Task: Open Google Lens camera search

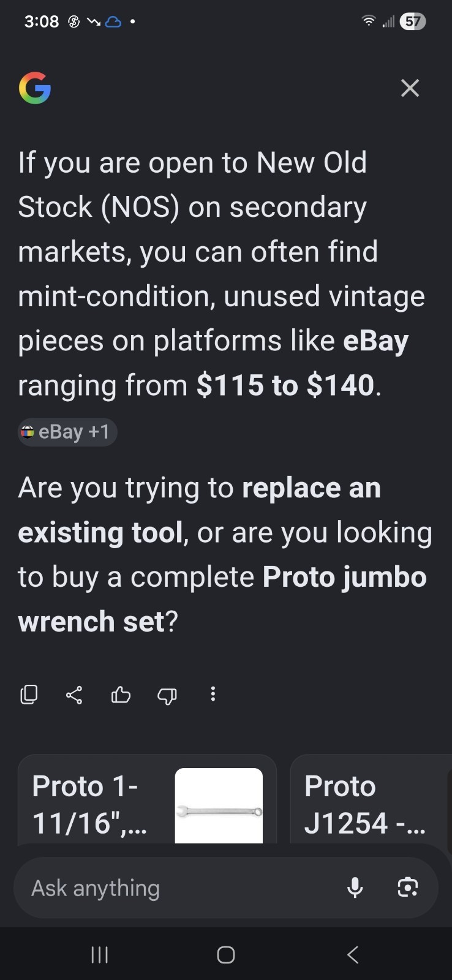Action: tap(408, 887)
